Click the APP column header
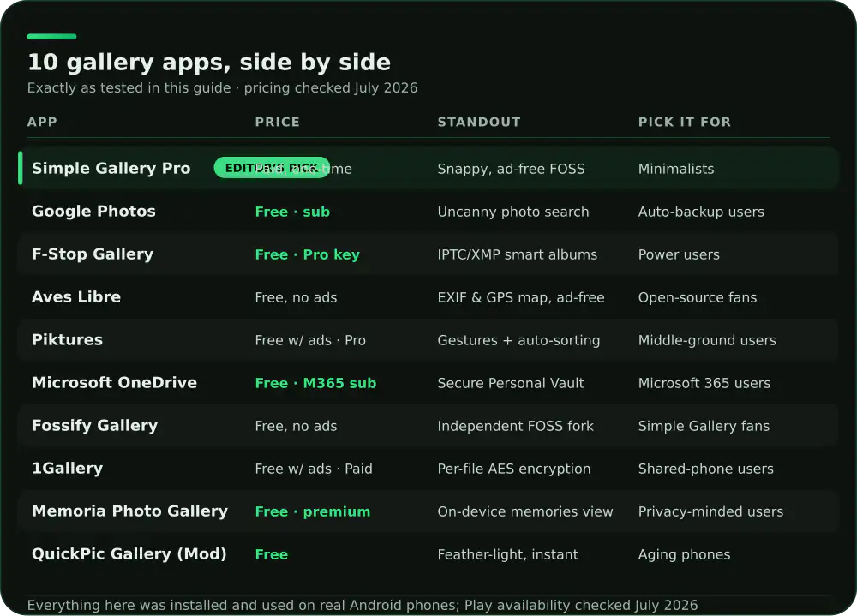 pos(42,122)
